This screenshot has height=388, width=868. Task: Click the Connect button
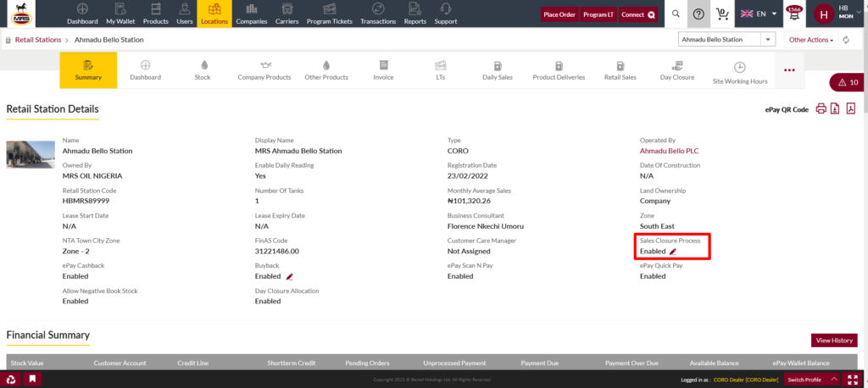pyautogui.click(x=637, y=14)
